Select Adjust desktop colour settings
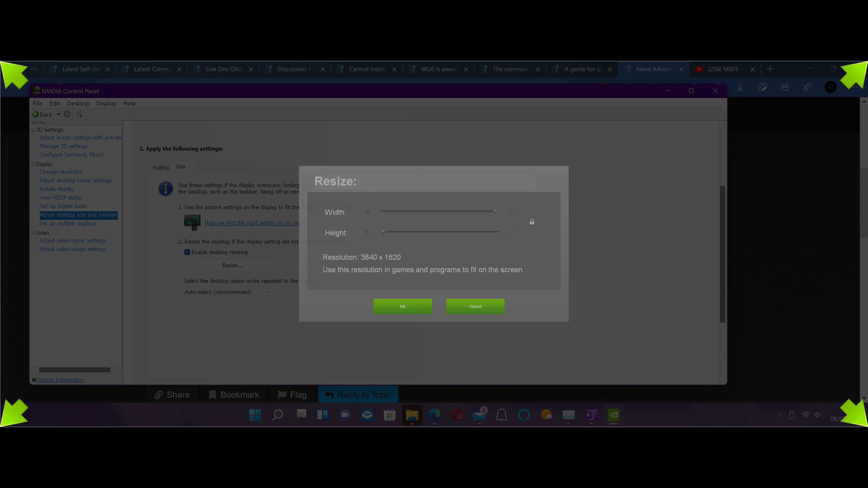Screen dimensions: 868x488 click(75, 180)
